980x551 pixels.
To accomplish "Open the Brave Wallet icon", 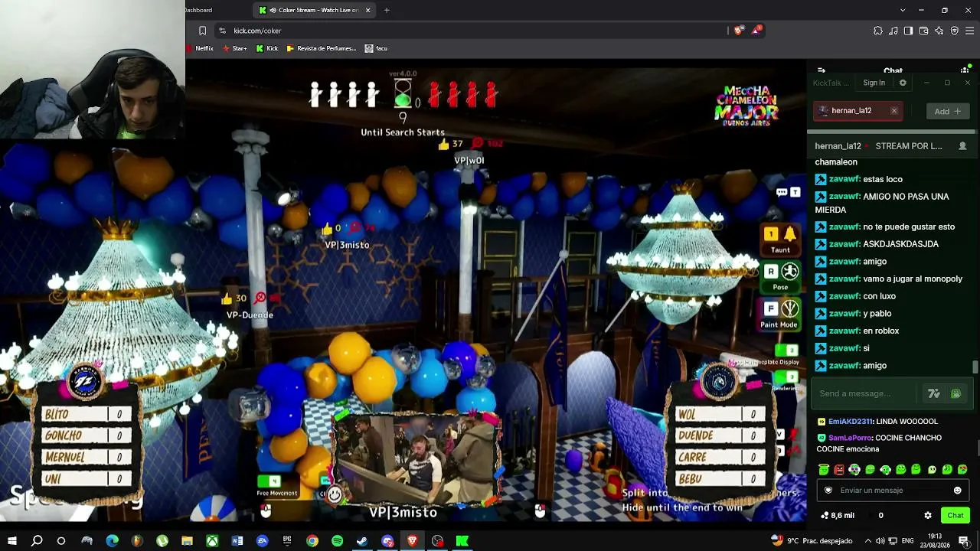I will click(923, 31).
